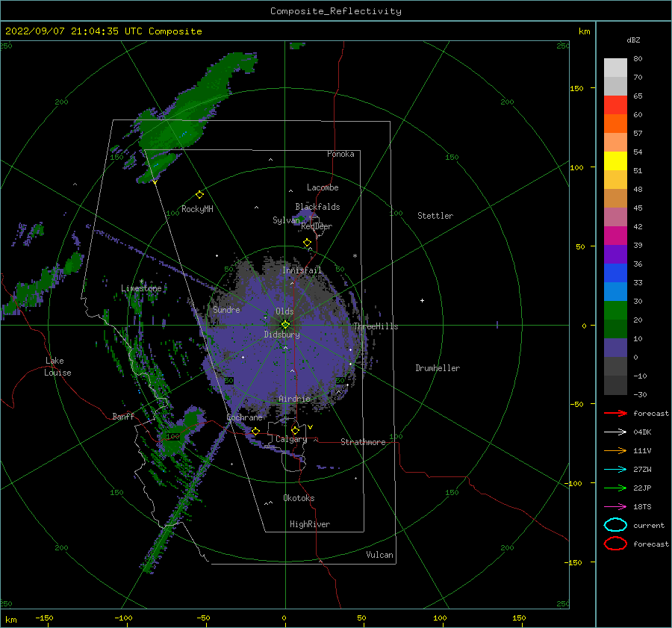Click the ThreeHills label on map
The height and width of the screenshot is (628, 672).
(x=376, y=326)
